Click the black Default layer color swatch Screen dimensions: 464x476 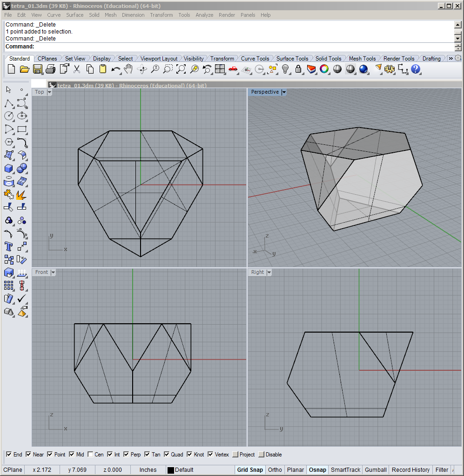coord(171,470)
